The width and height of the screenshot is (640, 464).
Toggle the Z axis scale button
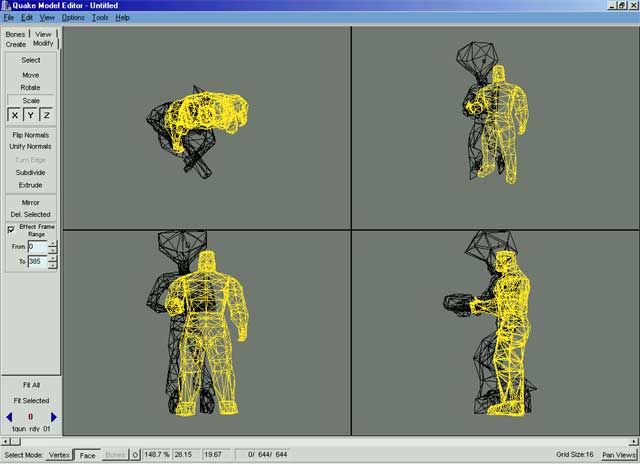click(x=46, y=115)
